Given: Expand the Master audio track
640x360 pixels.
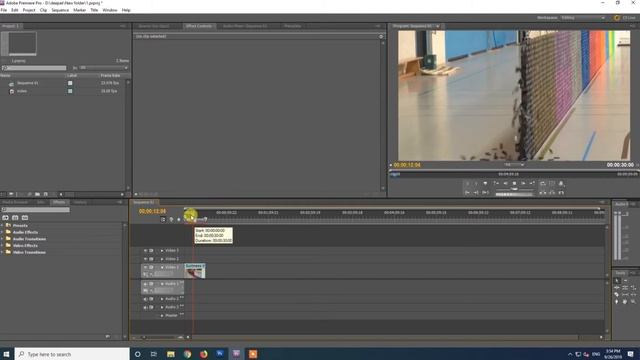Looking at the screenshot, I should [x=162, y=316].
